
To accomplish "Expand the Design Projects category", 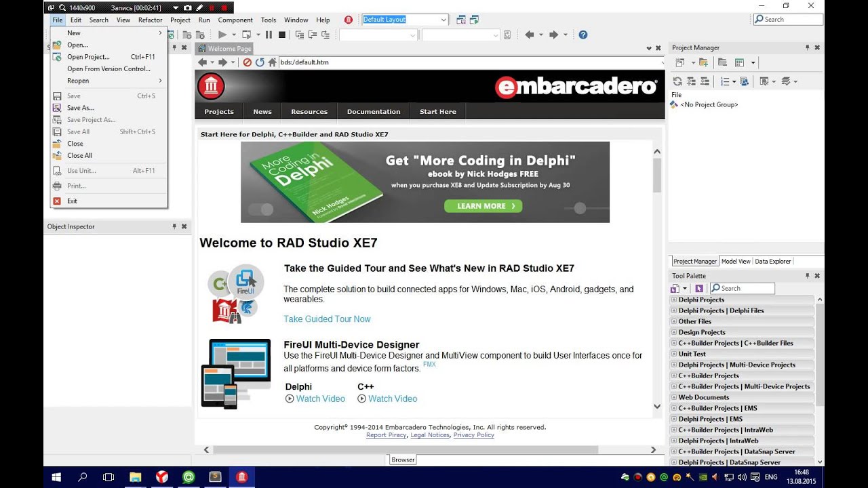I will pyautogui.click(x=674, y=332).
